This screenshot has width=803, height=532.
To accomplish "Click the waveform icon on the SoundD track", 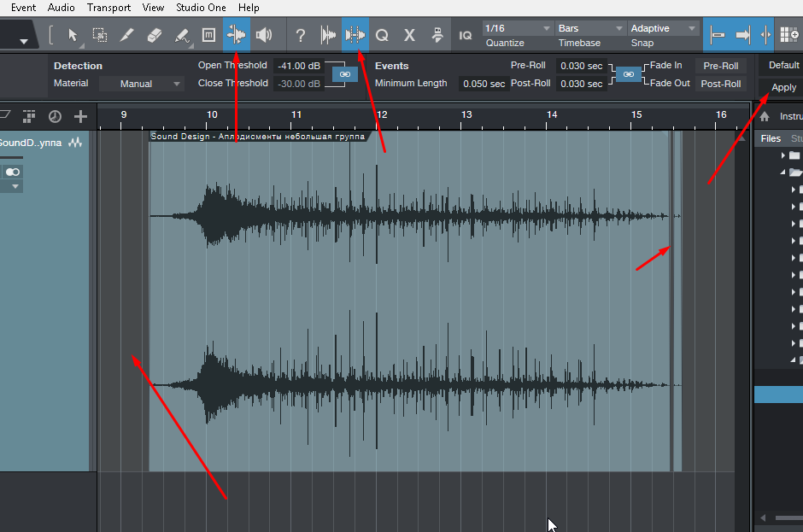I will coord(75,143).
